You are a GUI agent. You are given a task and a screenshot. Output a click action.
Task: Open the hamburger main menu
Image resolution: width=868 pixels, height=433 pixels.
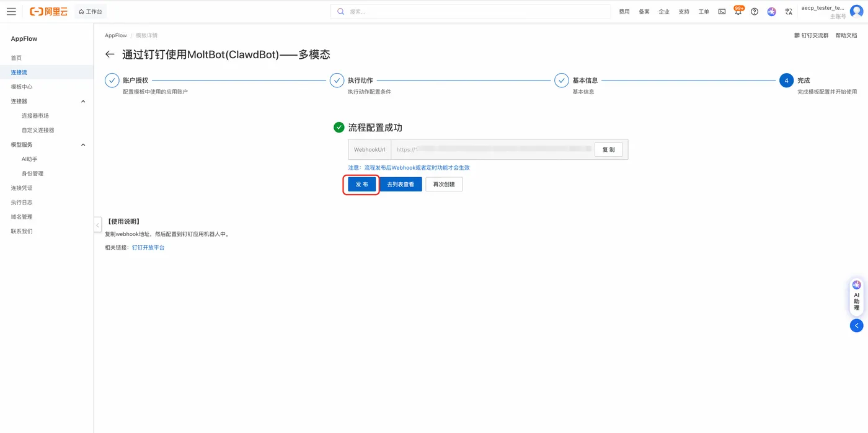(x=11, y=11)
